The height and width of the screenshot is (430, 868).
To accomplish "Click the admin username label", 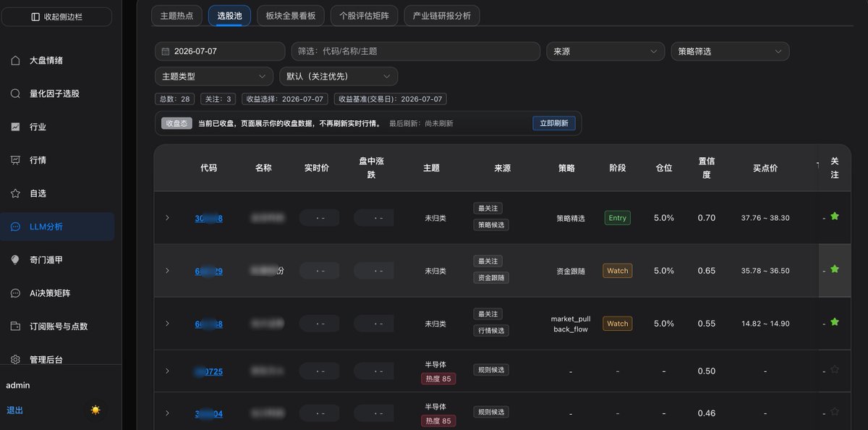I will click(18, 385).
